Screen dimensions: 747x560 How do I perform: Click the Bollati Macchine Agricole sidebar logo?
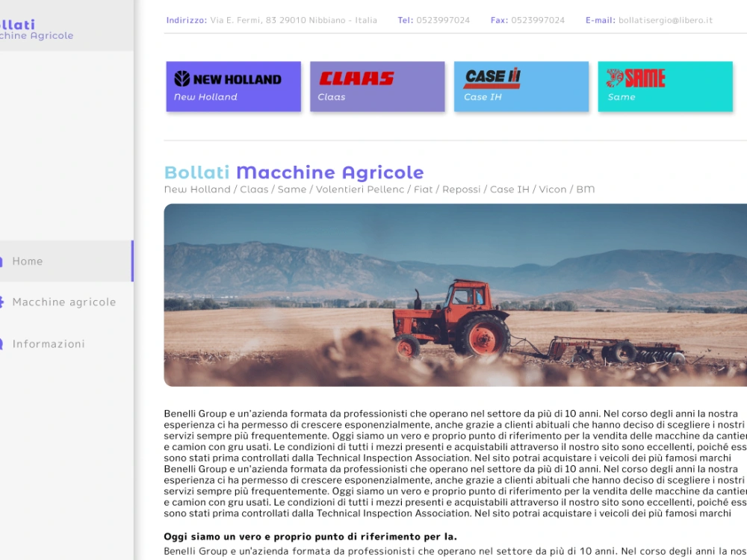point(37,30)
